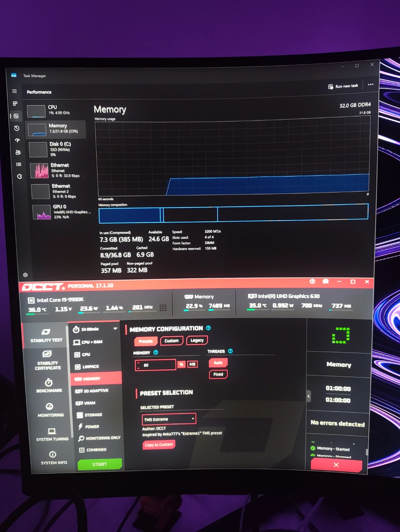Click the 'No errors detected' status text

pos(338,423)
